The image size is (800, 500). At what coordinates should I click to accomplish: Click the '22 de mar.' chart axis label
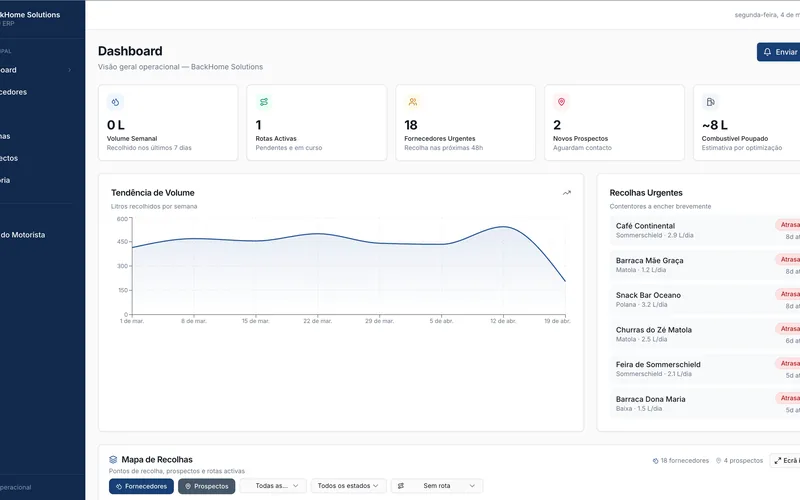coord(317,321)
